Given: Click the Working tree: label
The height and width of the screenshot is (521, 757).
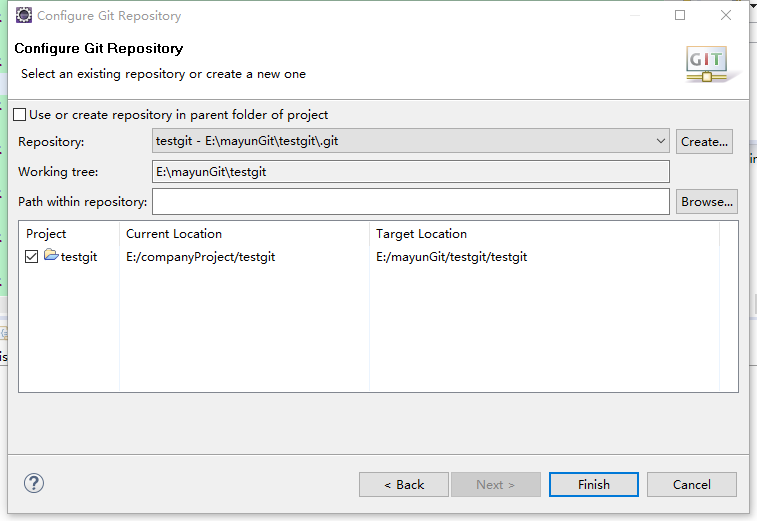Looking at the screenshot, I should (x=58, y=172).
